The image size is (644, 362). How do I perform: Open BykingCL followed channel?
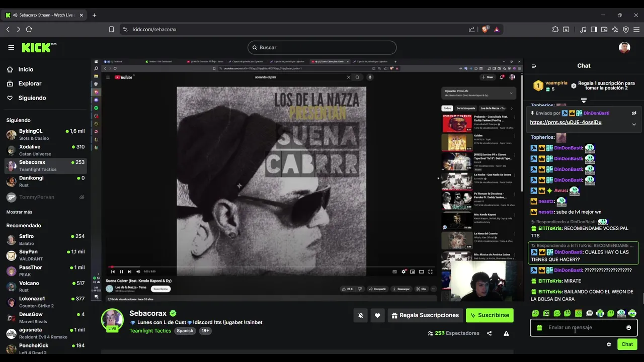coord(45,134)
